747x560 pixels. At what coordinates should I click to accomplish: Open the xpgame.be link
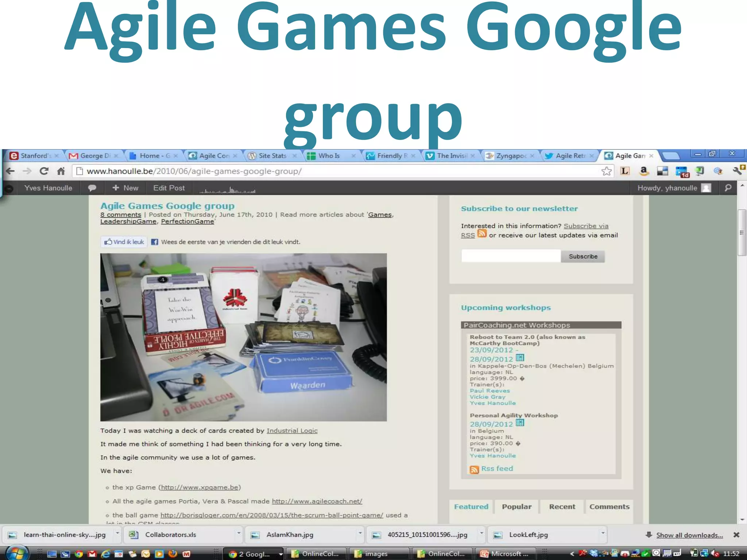click(x=200, y=487)
